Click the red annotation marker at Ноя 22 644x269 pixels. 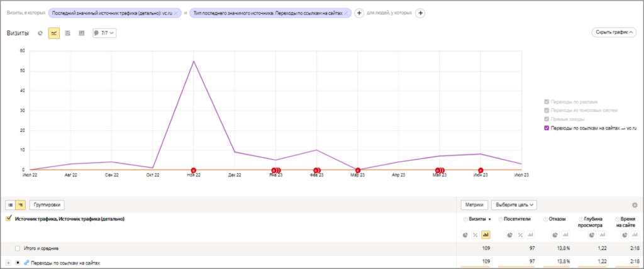(193, 170)
